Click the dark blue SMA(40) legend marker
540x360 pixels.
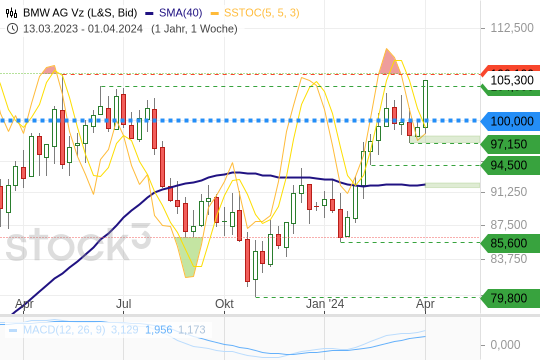(x=149, y=13)
